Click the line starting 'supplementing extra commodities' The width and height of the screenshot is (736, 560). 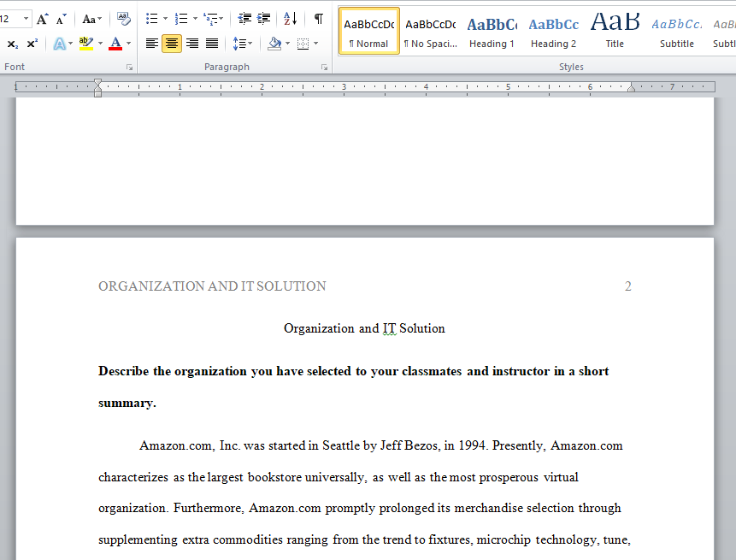click(364, 539)
